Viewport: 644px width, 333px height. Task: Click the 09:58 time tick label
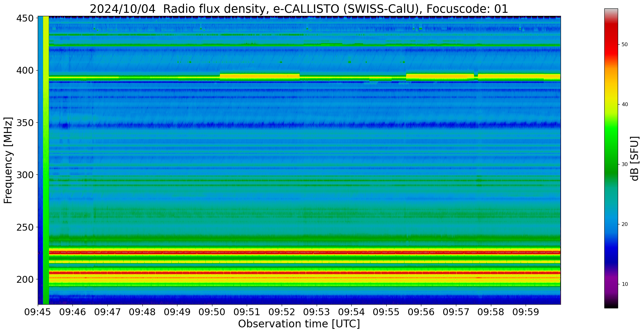tap(491, 312)
